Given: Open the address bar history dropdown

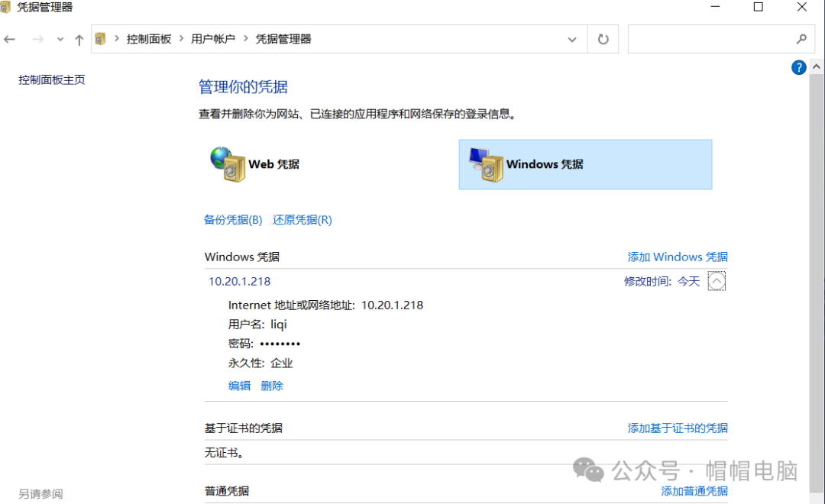Looking at the screenshot, I should [x=572, y=39].
